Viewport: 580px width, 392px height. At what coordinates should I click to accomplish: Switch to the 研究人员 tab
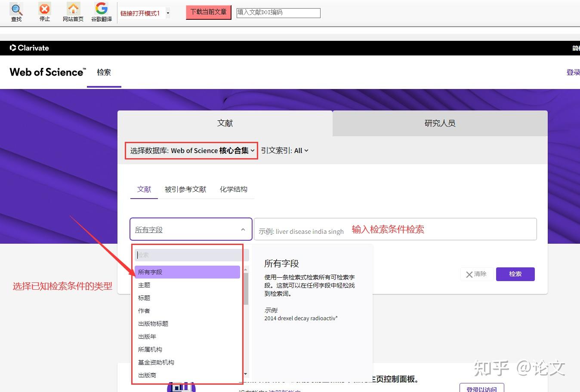pyautogui.click(x=440, y=123)
